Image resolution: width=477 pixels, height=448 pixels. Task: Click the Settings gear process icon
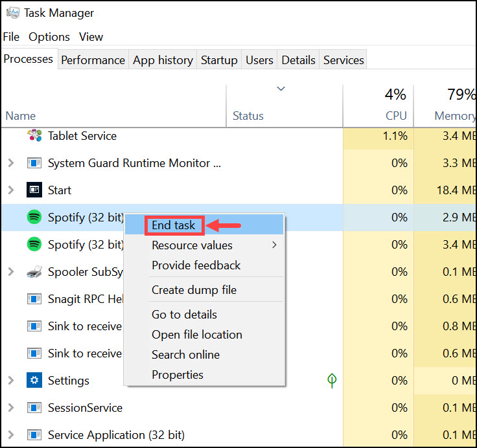point(34,381)
